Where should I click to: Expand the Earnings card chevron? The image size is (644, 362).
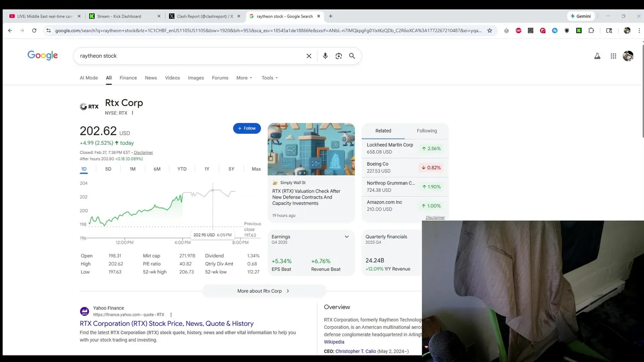[347, 237]
